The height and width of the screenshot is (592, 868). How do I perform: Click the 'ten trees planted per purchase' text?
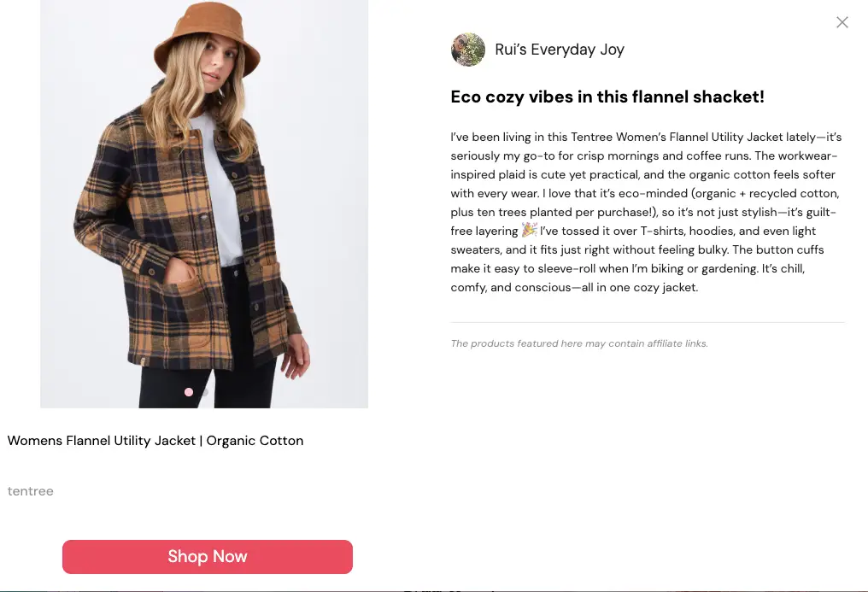point(551,212)
